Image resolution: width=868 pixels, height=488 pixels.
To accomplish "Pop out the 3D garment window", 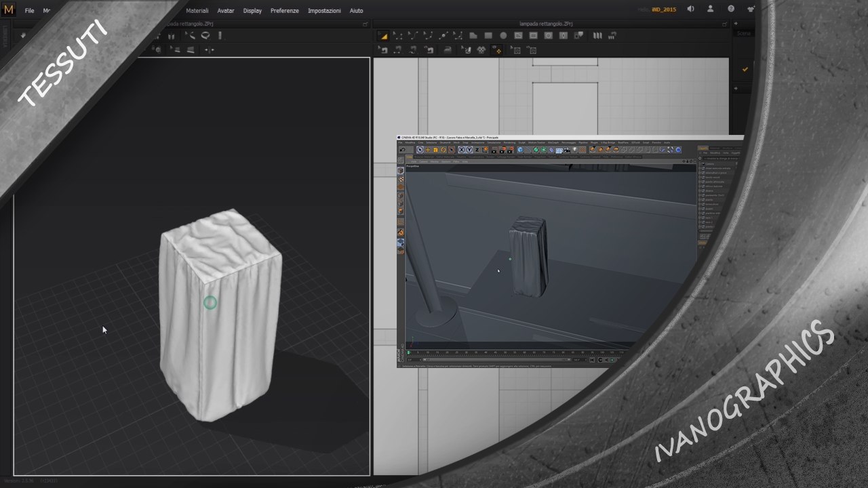I will point(365,24).
